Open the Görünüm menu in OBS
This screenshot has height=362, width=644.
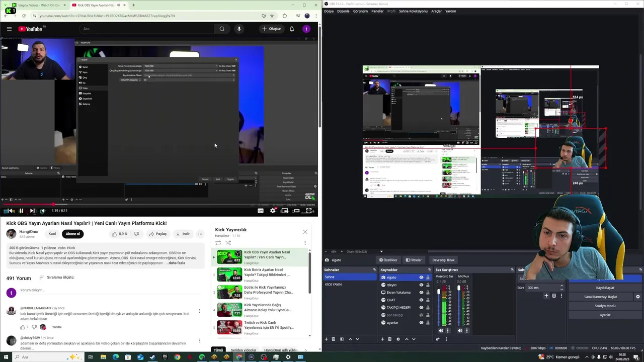[360, 11]
